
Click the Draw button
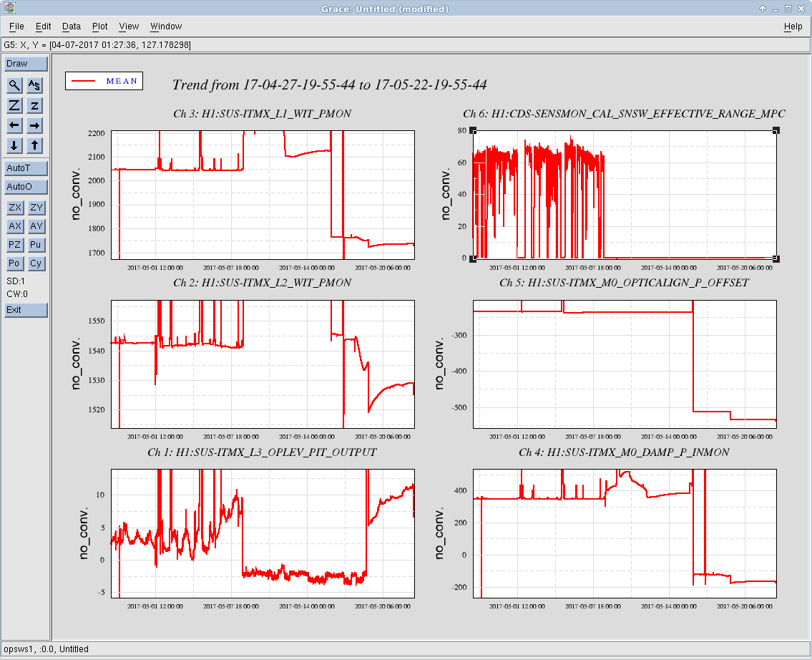click(x=26, y=64)
